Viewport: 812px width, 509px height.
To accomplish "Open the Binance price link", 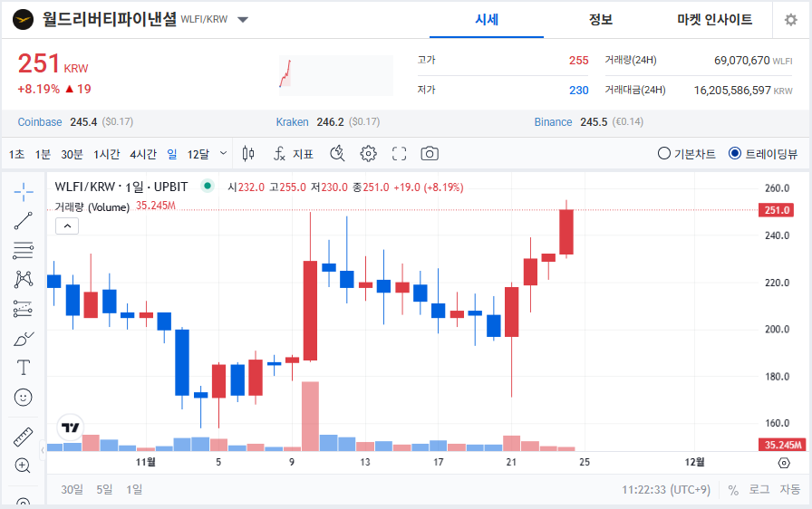I will coord(553,122).
